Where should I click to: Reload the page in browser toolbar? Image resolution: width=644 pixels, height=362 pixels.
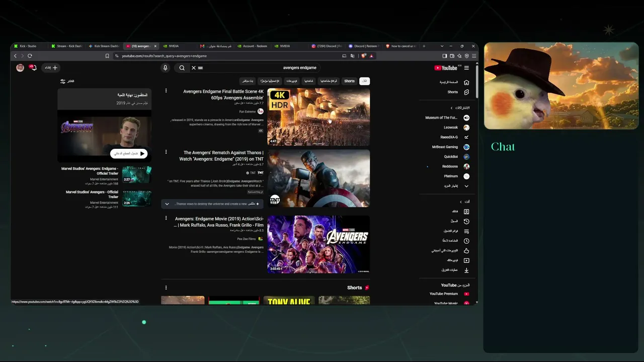click(x=30, y=56)
